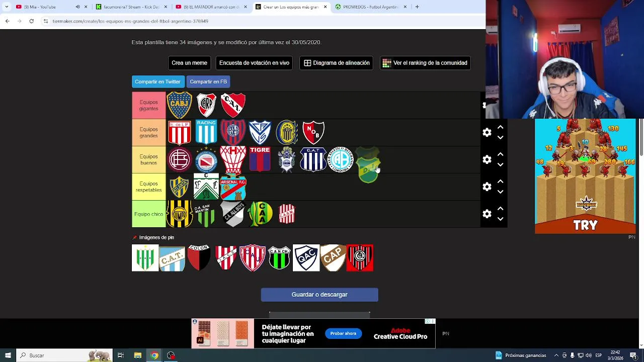Click the Equipos gigantes tier label
The width and height of the screenshot is (644, 362).
[148, 105]
